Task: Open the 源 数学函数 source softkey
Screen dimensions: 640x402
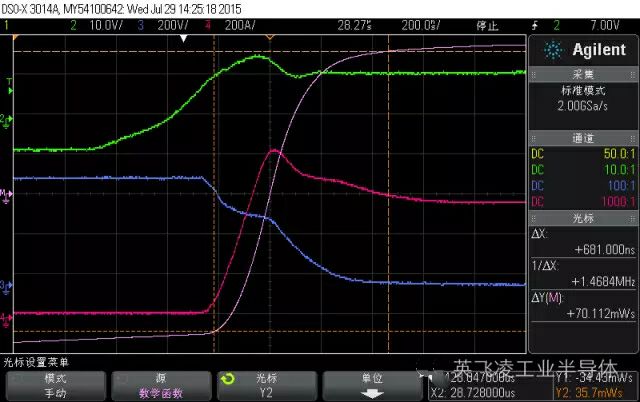Action: point(160,385)
